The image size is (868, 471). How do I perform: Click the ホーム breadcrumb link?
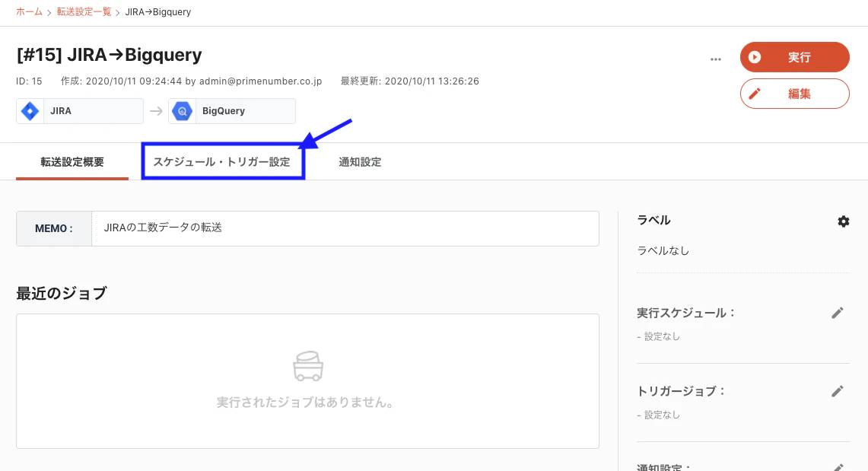pos(30,11)
